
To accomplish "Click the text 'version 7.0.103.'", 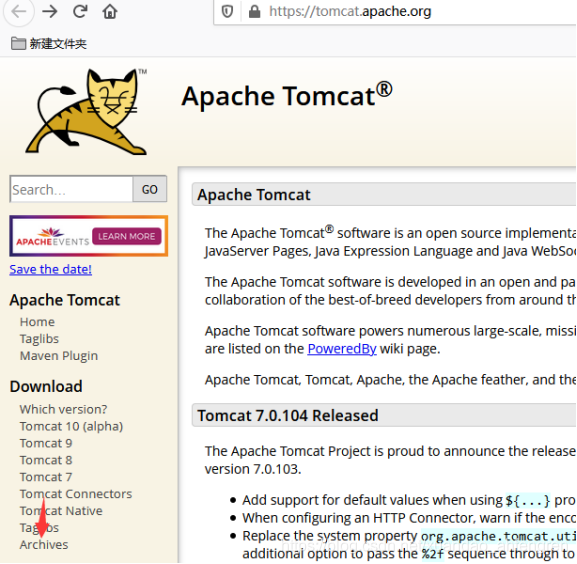I will (x=253, y=469).
